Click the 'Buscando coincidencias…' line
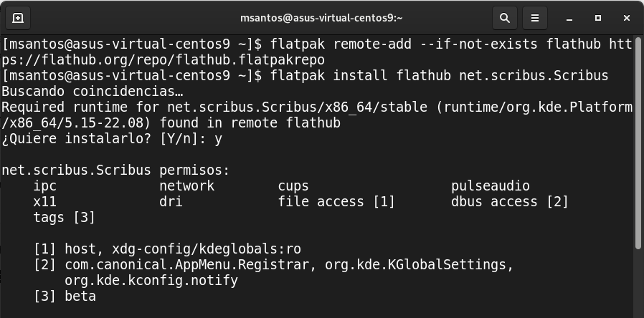Viewport: 644px width, 318px height. pyautogui.click(x=92, y=92)
